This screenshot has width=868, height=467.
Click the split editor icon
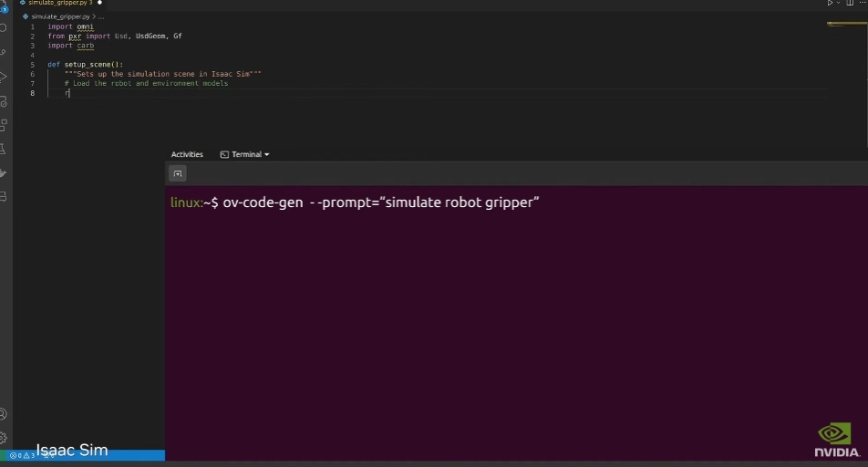click(x=850, y=4)
